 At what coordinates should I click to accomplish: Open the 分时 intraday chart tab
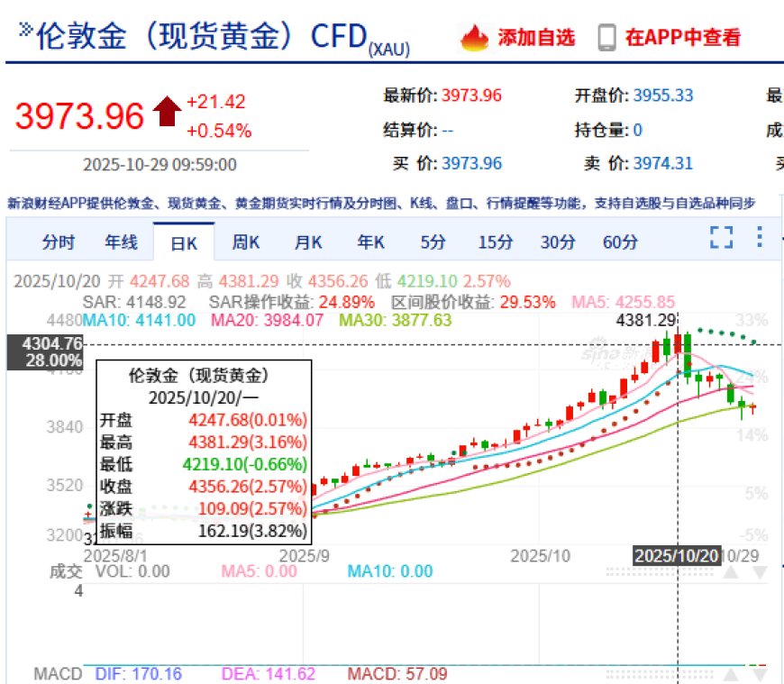tap(57, 242)
